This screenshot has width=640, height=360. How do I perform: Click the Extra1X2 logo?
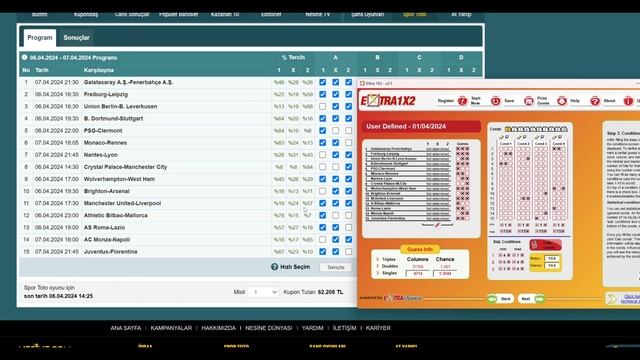tap(387, 100)
